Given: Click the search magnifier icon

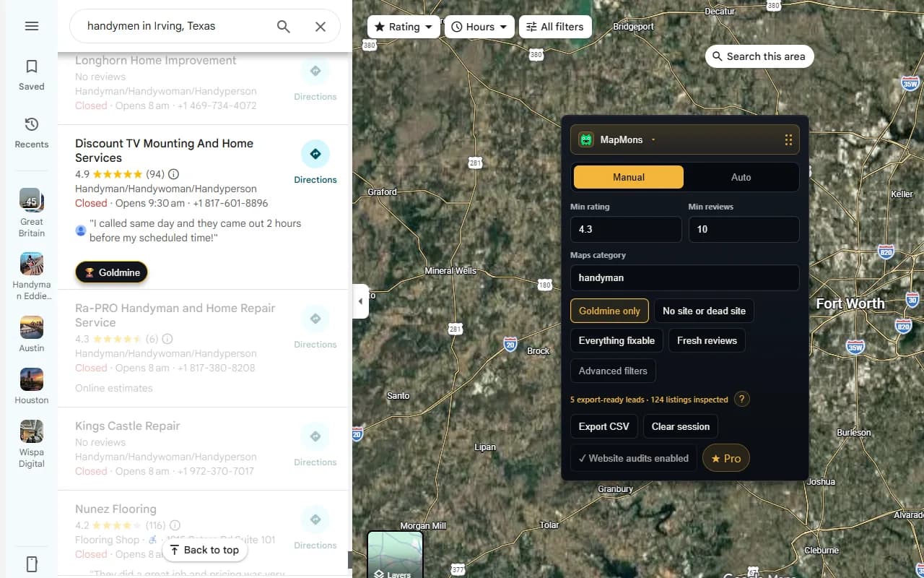Looking at the screenshot, I should tap(284, 27).
